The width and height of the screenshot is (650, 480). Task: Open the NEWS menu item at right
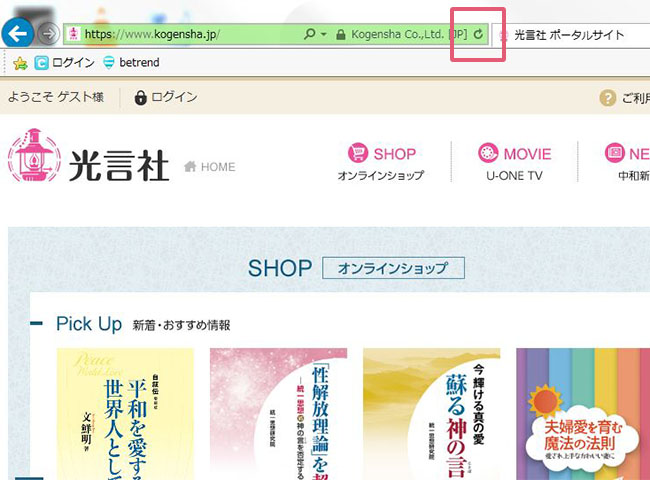pos(627,162)
